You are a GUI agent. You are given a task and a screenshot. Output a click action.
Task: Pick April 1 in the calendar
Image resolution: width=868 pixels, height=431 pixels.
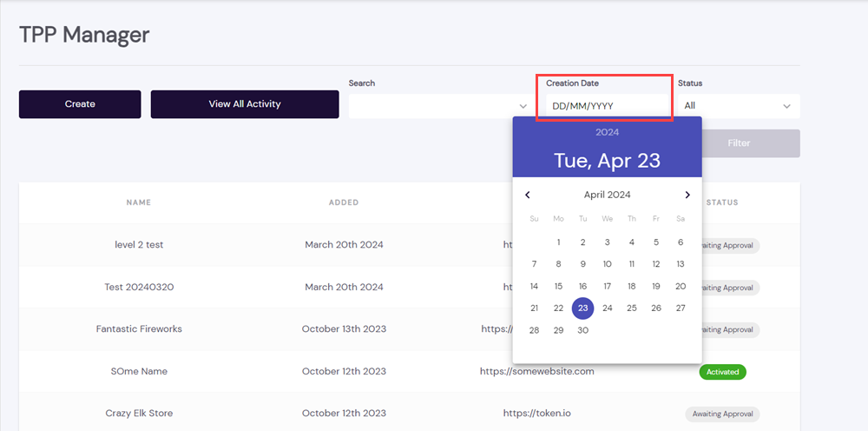tap(558, 242)
